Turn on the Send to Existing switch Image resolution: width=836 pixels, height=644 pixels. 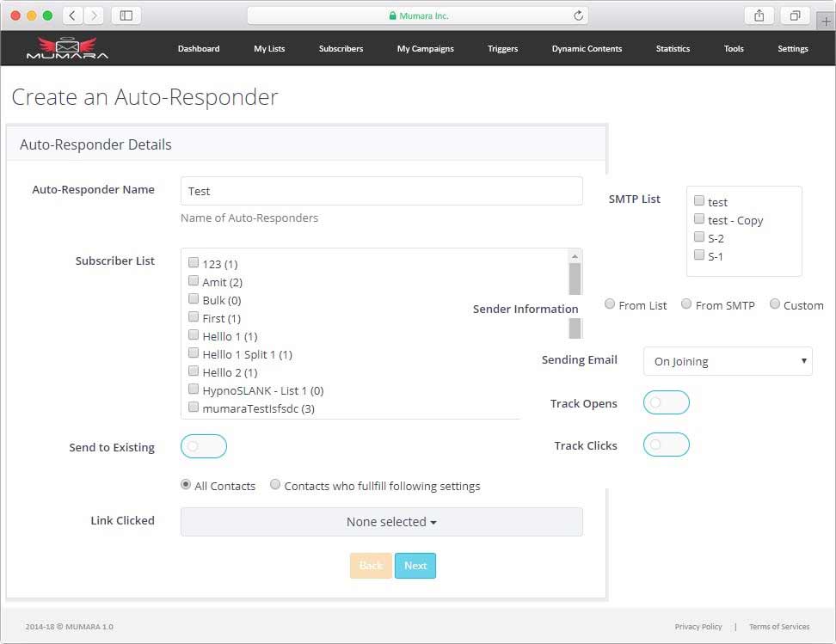click(x=204, y=446)
